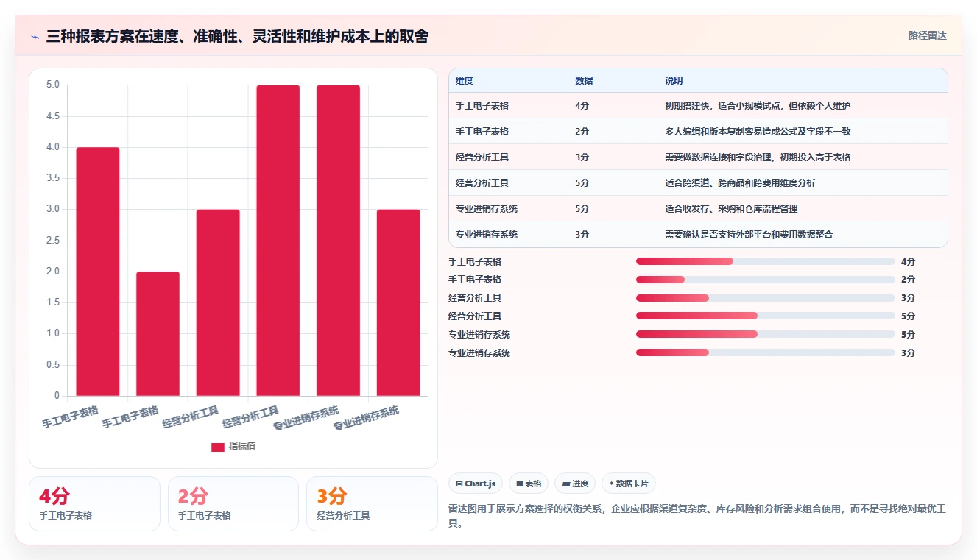977x560 pixels.
Task: Click the 经营分析工具 chart bar reaching 5.0
Action: (278, 241)
